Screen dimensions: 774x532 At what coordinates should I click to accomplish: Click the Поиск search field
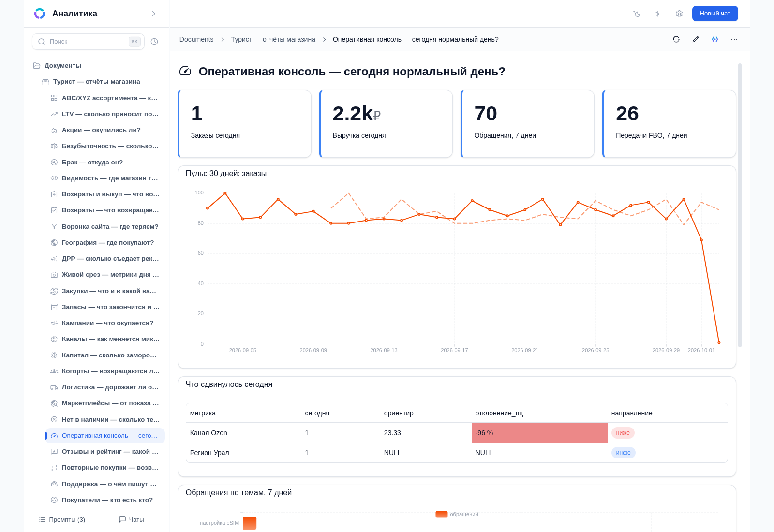coord(88,42)
